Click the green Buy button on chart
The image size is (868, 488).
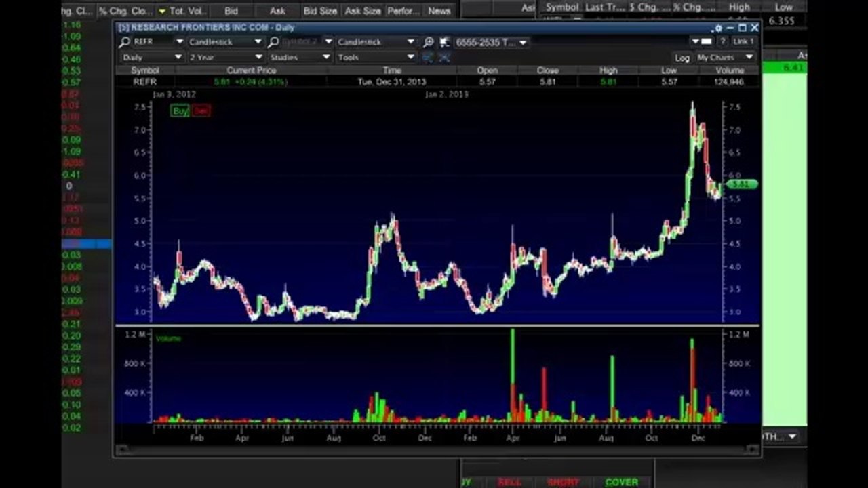[180, 111]
